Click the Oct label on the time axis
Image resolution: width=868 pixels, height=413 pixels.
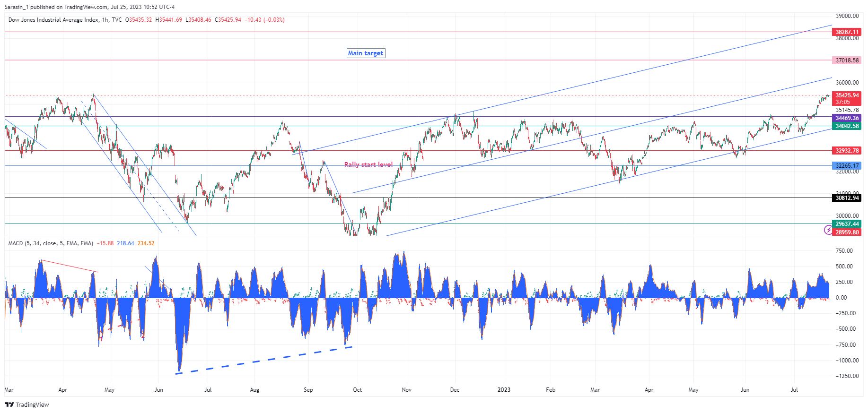tap(358, 390)
